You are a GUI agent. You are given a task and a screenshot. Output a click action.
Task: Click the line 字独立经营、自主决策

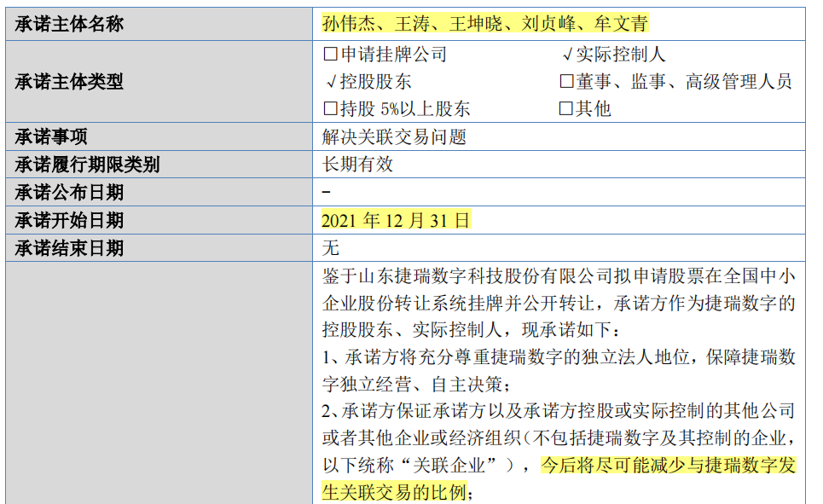[416, 385]
